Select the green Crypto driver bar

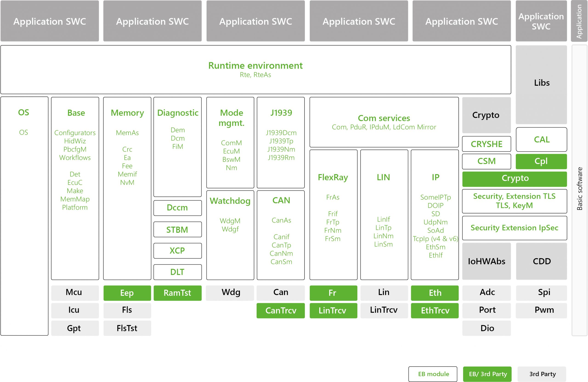pos(515,179)
